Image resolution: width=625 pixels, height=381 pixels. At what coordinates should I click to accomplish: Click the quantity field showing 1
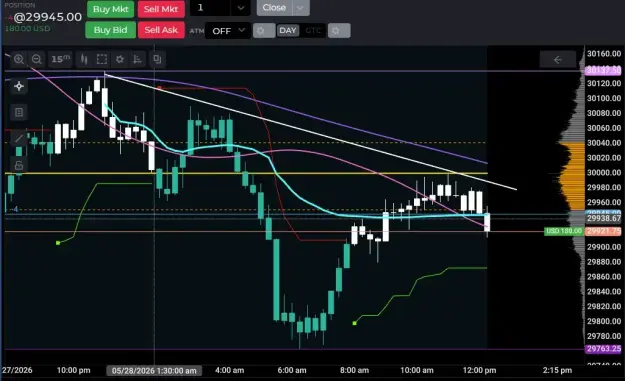click(x=210, y=8)
